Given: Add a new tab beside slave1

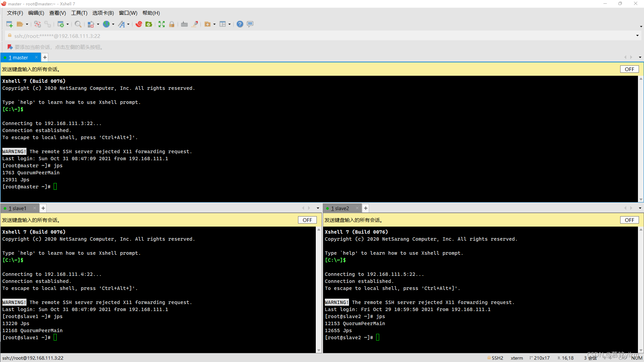Looking at the screenshot, I should click(x=43, y=208).
